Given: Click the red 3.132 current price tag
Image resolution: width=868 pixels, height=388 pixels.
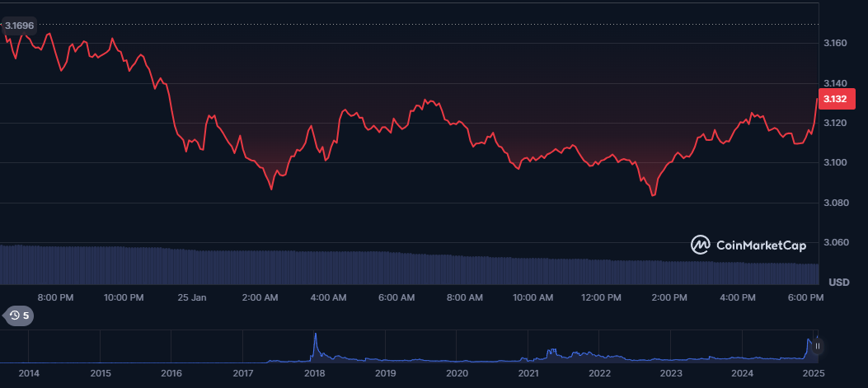Looking at the screenshot, I should [835, 99].
